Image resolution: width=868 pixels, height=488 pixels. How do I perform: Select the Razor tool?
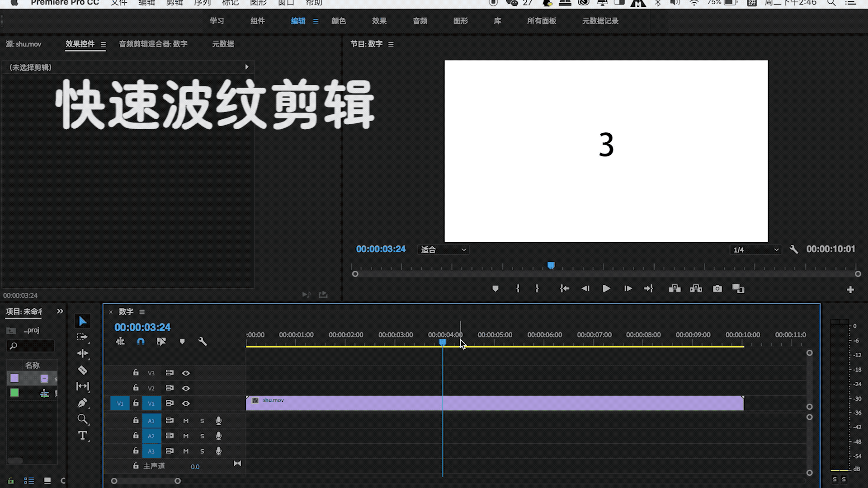(x=83, y=370)
